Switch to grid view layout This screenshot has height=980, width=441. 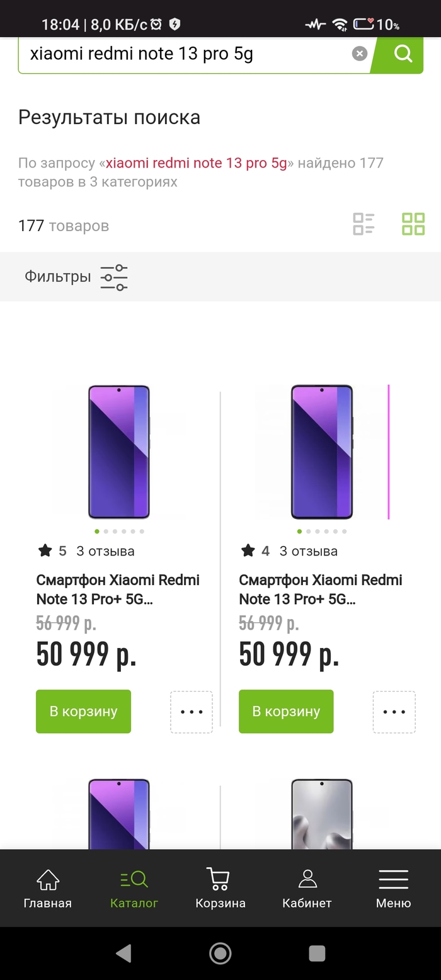[x=413, y=224]
